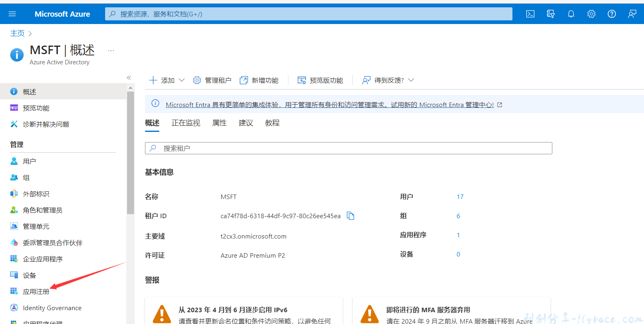Image resolution: width=644 pixels, height=324 pixels.
Task: Open the notifications bell
Action: [x=571, y=14]
